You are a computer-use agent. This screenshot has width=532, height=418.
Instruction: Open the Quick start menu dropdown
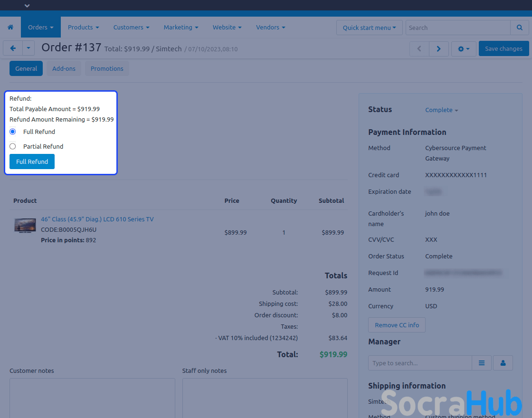369,28
